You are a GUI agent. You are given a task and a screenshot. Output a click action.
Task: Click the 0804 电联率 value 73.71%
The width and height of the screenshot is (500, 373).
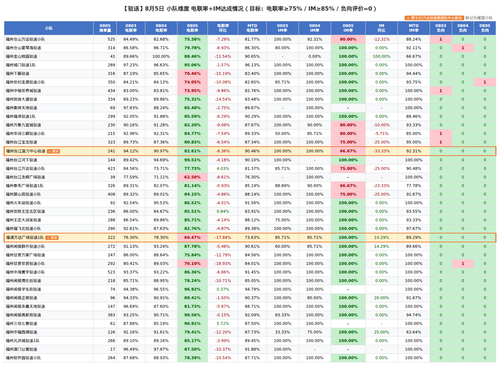(161, 169)
